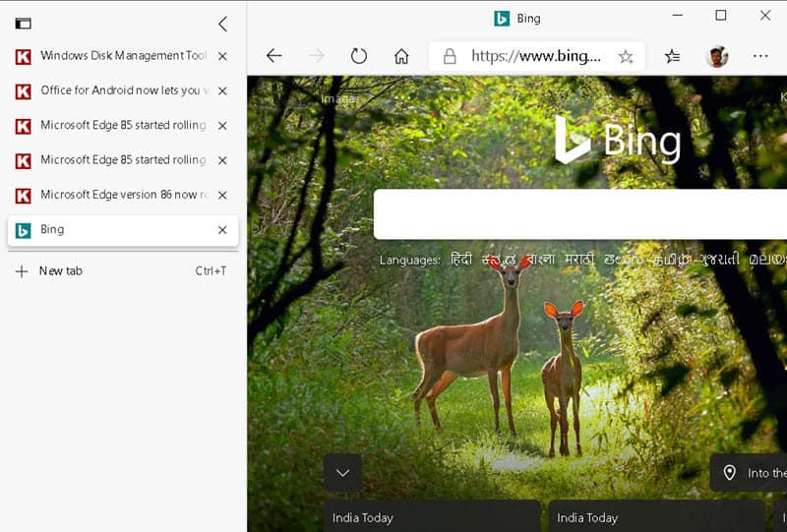
Task: Switch Bing language to Tamil
Action: [x=673, y=260]
